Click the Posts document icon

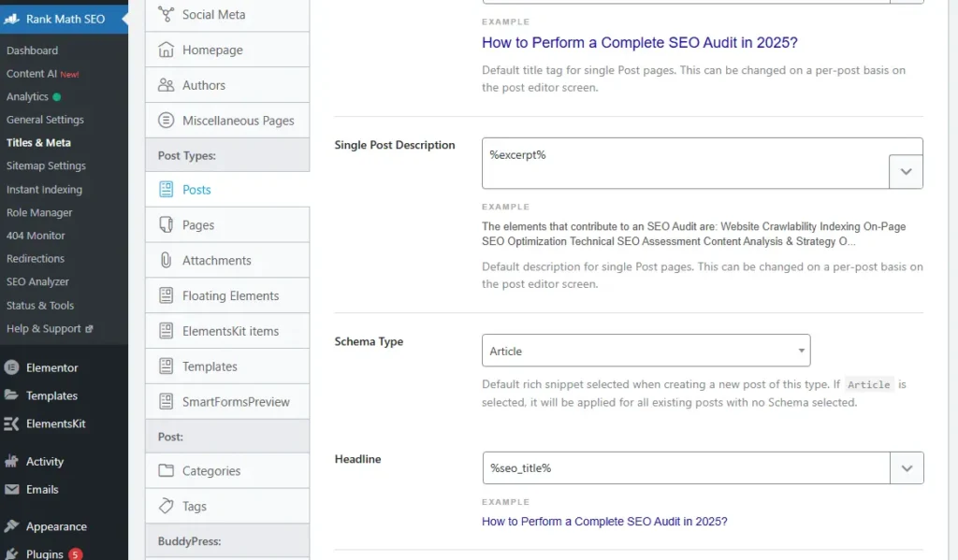[167, 189]
